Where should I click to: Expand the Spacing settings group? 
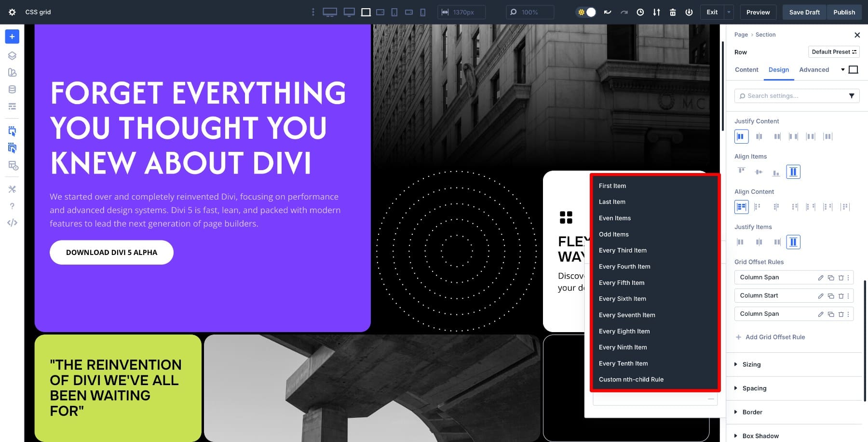tap(754, 388)
